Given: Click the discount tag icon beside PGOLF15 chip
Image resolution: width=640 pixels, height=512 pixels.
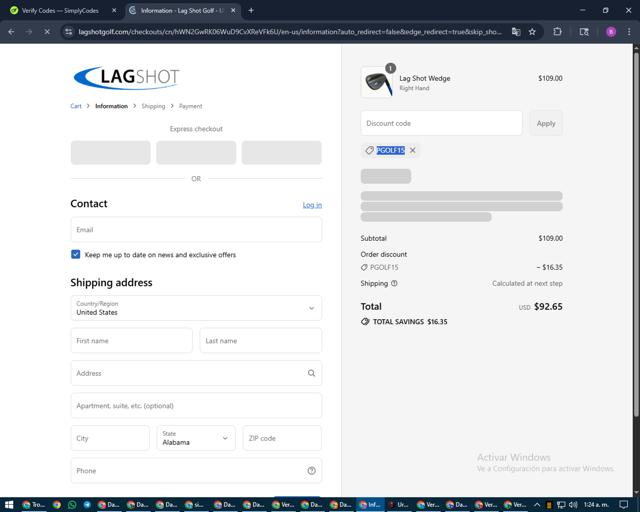Looking at the screenshot, I should click(369, 150).
